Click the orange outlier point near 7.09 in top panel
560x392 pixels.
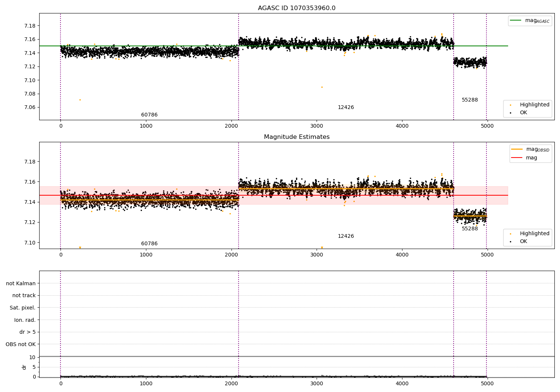(322, 87)
